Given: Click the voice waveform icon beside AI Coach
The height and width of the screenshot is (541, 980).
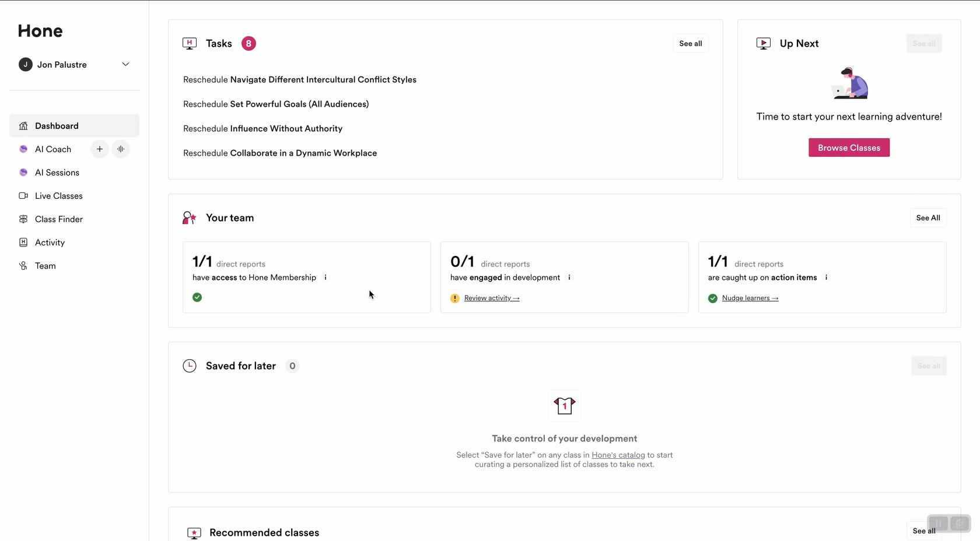Looking at the screenshot, I should click(x=121, y=149).
